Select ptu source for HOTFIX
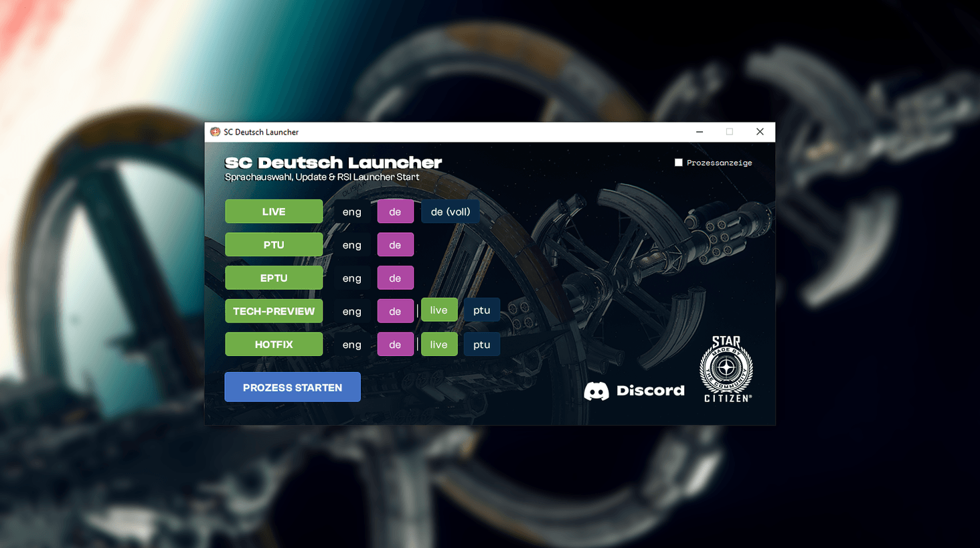980x548 pixels. [x=481, y=345]
